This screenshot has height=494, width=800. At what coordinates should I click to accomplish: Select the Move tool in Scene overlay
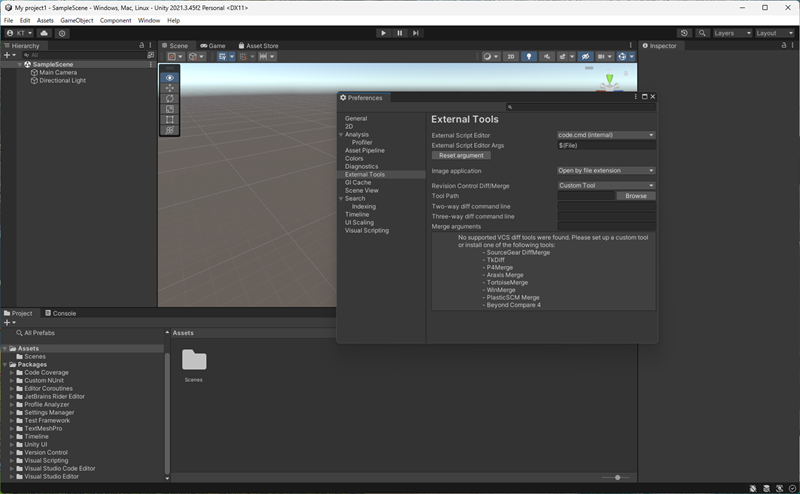(x=170, y=88)
